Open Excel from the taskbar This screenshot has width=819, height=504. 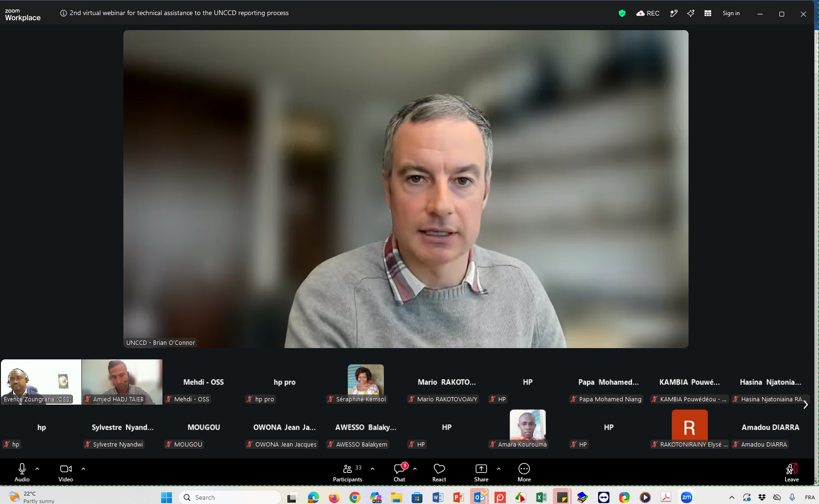point(541,497)
